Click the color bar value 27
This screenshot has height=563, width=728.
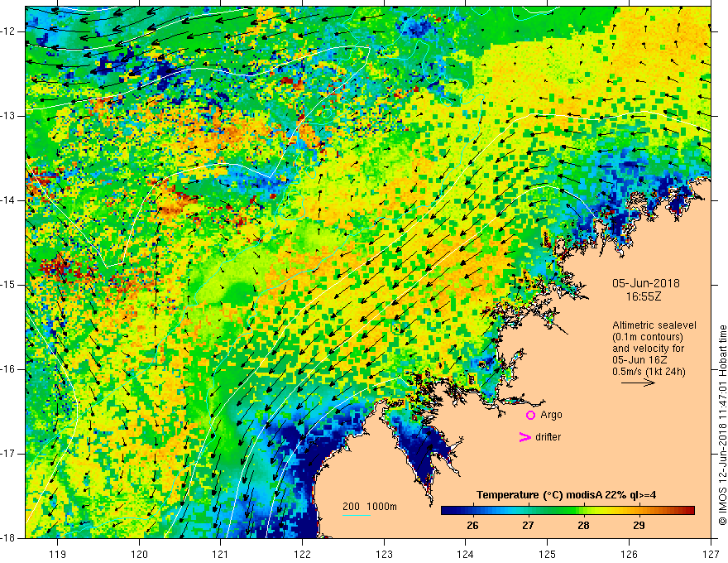click(528, 526)
